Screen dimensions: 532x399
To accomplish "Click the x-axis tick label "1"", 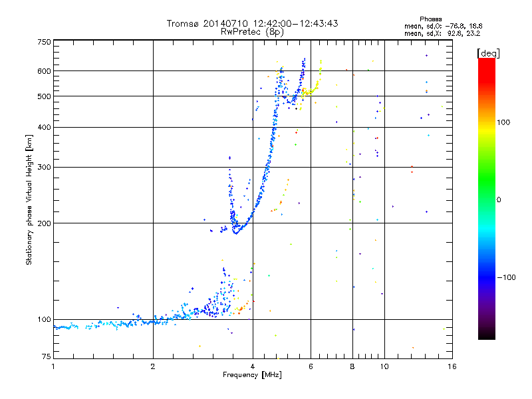I will point(53,366).
